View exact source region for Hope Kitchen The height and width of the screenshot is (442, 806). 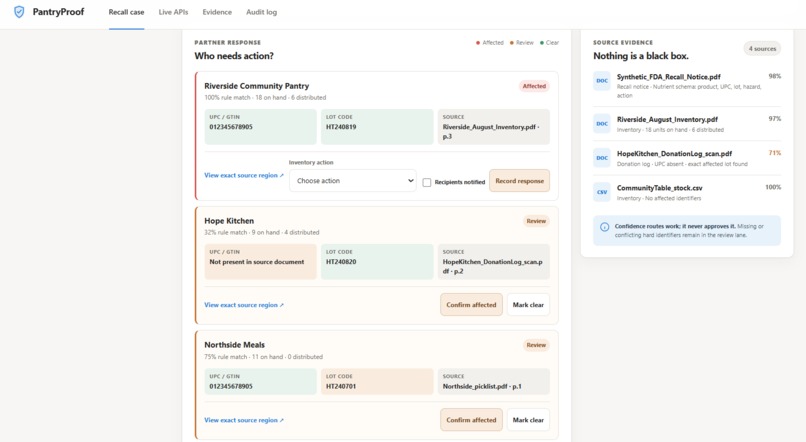(244, 305)
